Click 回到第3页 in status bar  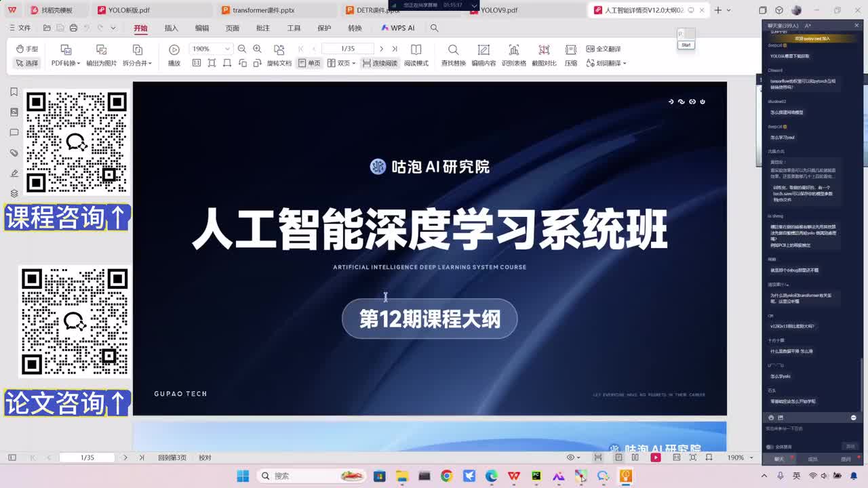coord(172,457)
